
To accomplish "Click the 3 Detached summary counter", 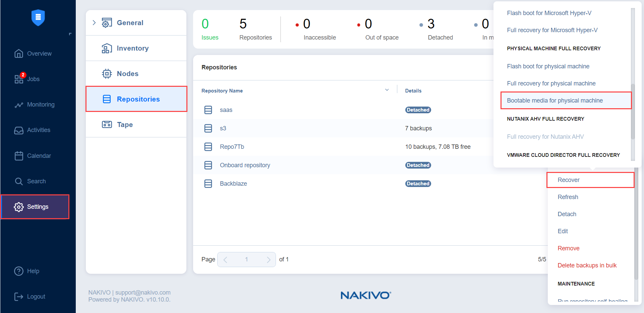I will click(x=436, y=29).
